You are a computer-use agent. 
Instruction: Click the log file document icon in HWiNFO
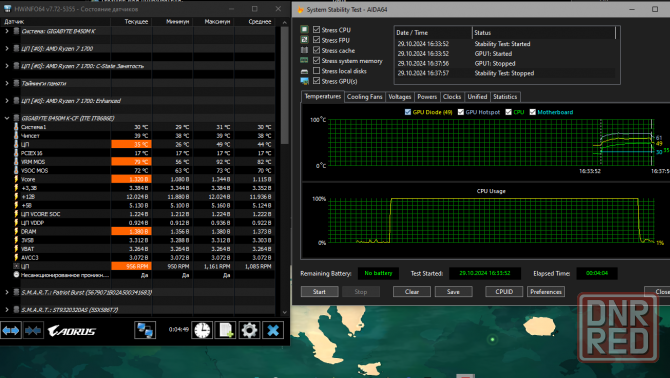click(226, 330)
